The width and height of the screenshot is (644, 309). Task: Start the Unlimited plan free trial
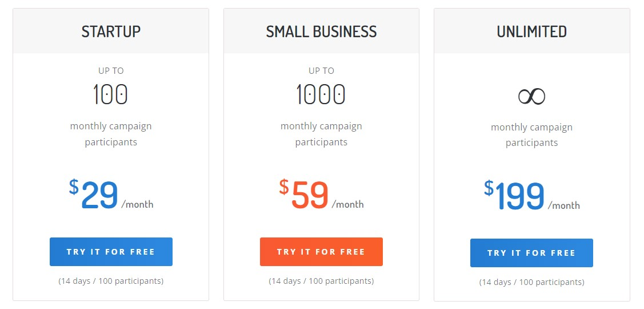click(x=531, y=253)
